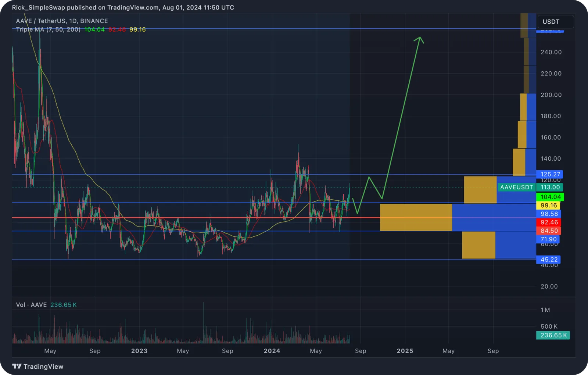The image size is (588, 375).
Task: Click the Vol · AAVE volume legend
Action: click(x=46, y=305)
